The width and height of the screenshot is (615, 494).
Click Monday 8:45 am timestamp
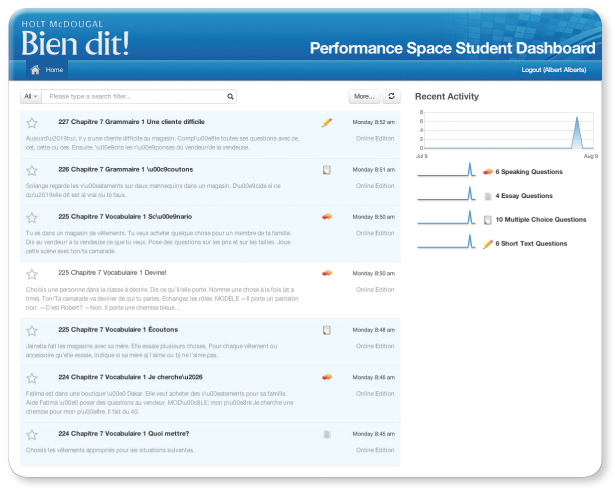(373, 434)
